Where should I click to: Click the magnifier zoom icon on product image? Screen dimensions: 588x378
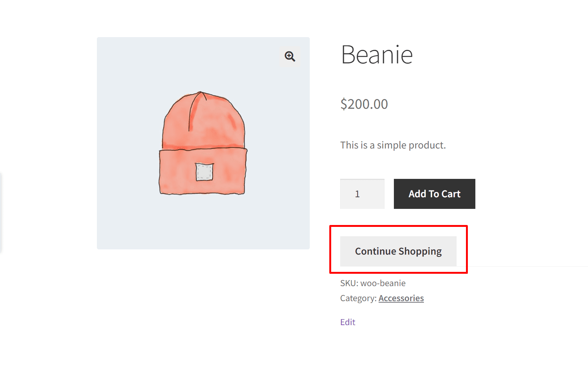(x=290, y=57)
